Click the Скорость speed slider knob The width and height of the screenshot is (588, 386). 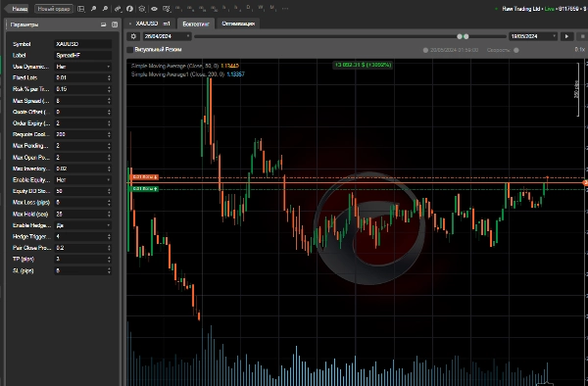pyautogui.click(x=516, y=50)
